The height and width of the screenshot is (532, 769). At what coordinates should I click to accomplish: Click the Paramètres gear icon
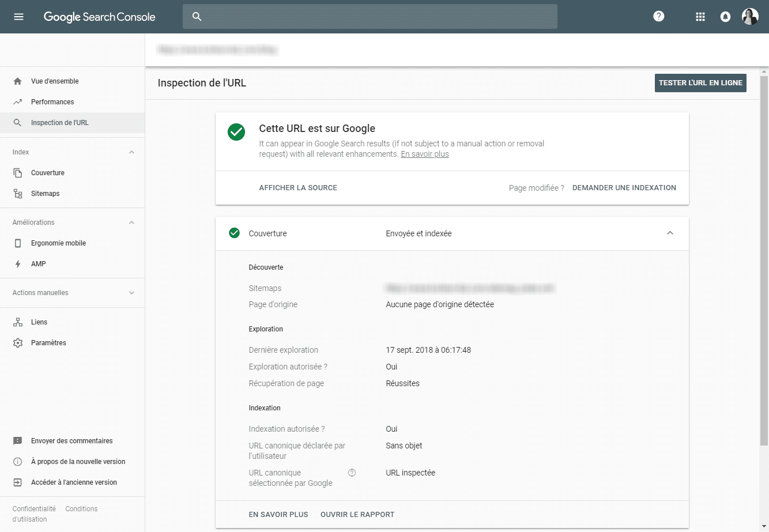pyautogui.click(x=18, y=343)
